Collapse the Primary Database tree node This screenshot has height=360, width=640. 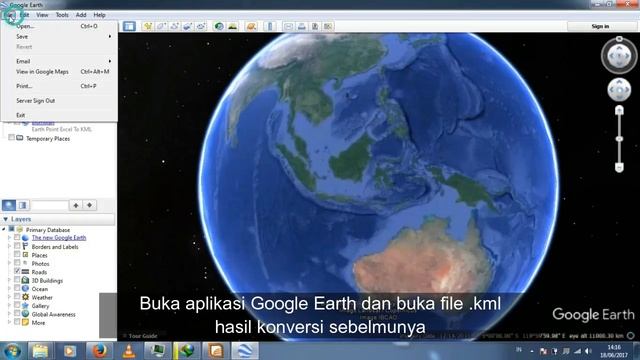point(4,229)
